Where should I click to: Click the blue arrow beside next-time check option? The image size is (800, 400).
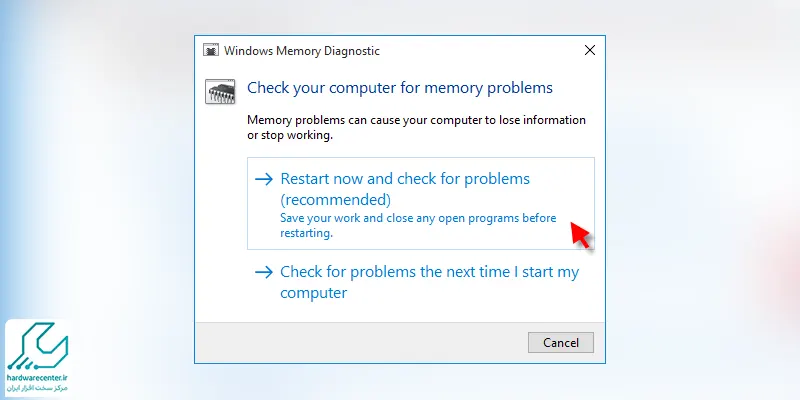264,272
